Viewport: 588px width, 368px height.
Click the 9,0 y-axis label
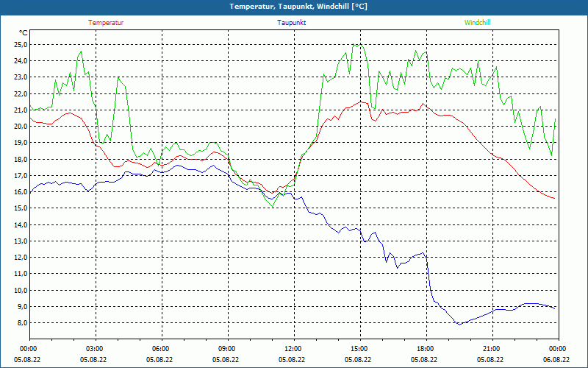coord(23,307)
